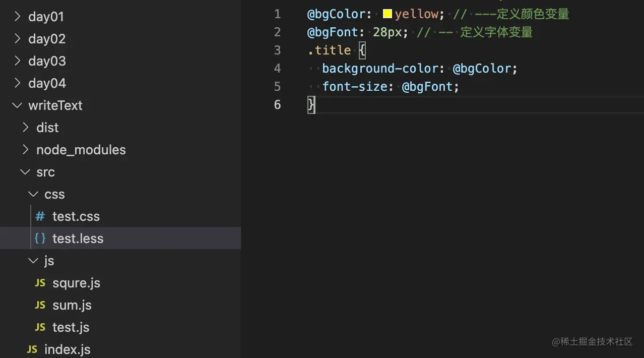
Task: Select test.less in the explorer
Action: pyautogui.click(x=78, y=239)
